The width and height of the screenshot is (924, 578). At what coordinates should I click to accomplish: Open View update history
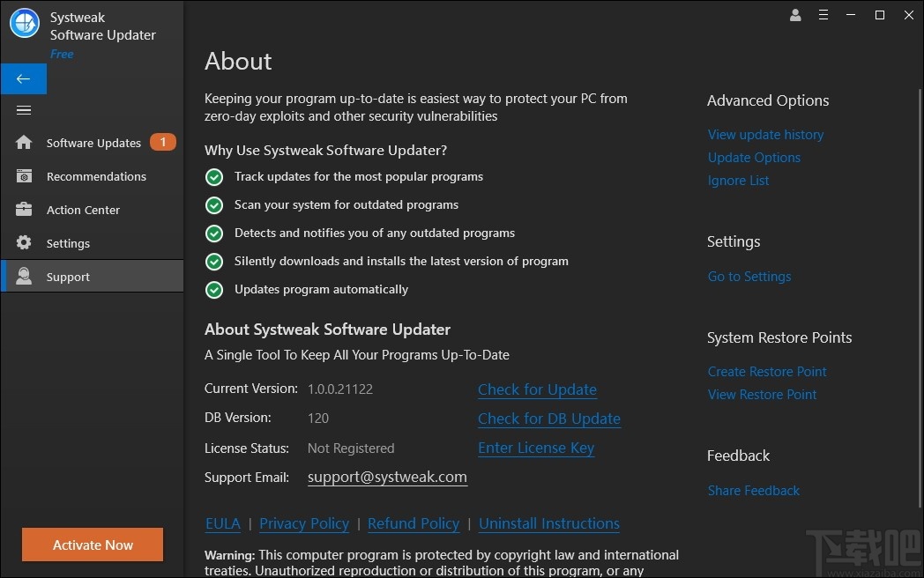point(765,134)
